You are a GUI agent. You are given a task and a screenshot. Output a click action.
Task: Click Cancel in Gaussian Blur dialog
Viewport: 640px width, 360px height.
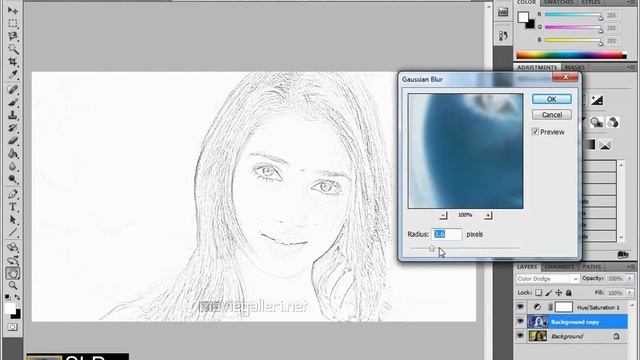coord(551,115)
